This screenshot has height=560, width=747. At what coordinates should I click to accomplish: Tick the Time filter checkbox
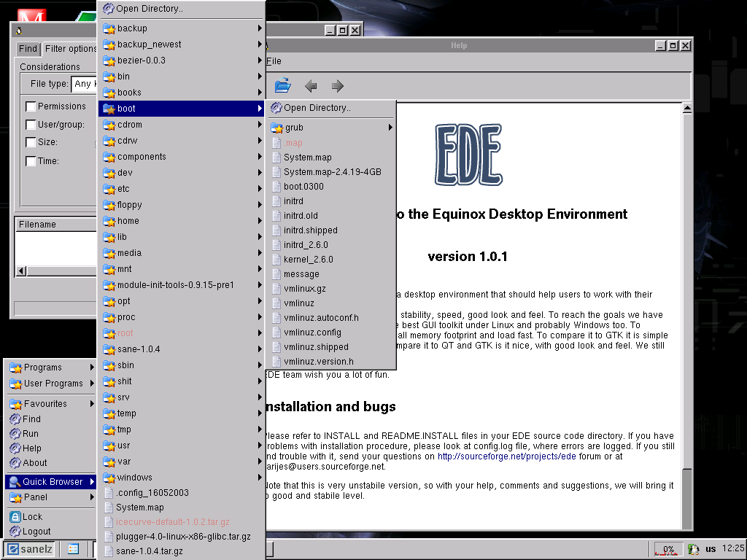click(31, 161)
